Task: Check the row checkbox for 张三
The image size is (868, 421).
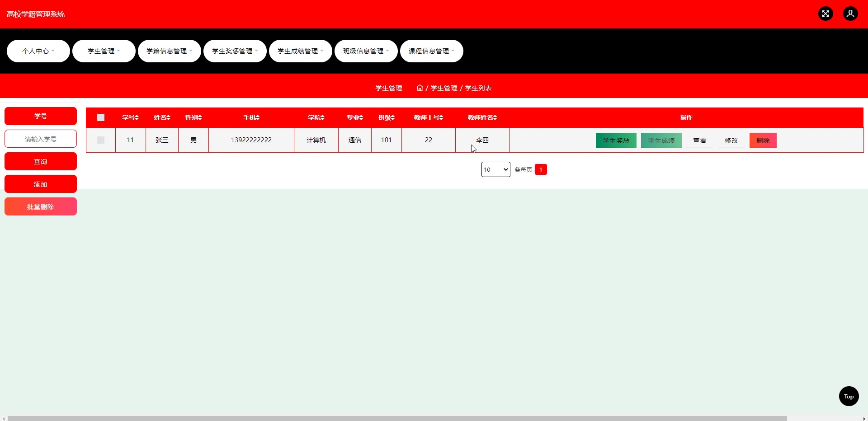Action: [101, 140]
